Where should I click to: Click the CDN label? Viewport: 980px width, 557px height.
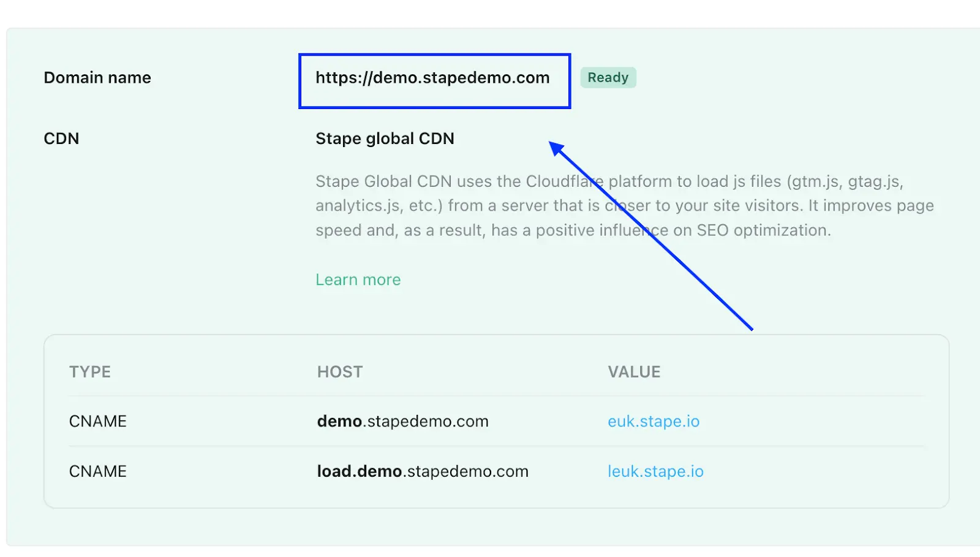[61, 138]
